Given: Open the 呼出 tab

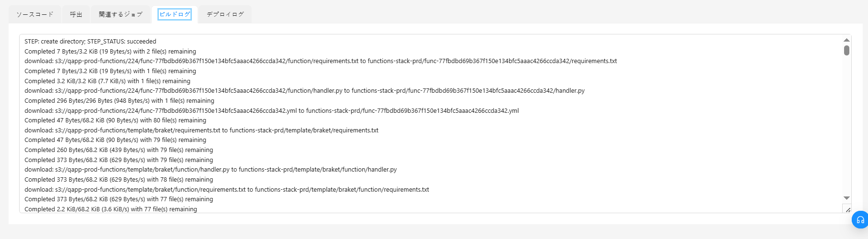Looking at the screenshot, I should (x=76, y=14).
